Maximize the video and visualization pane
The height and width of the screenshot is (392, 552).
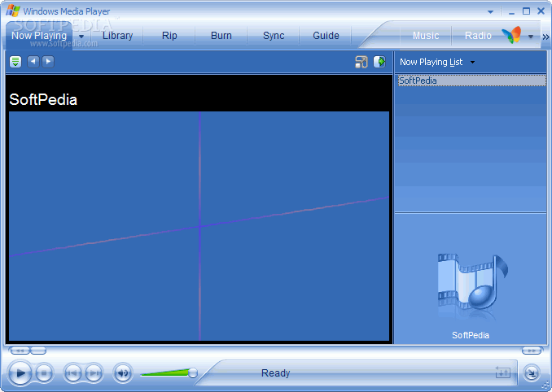(361, 62)
